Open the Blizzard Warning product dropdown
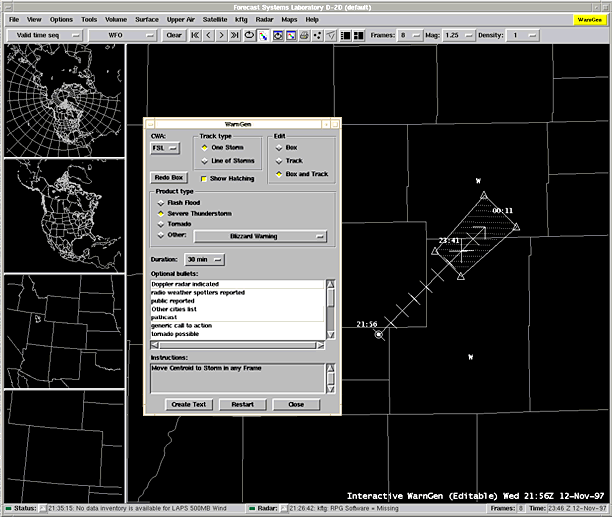Screen dimensions: 612x517 coord(260,236)
